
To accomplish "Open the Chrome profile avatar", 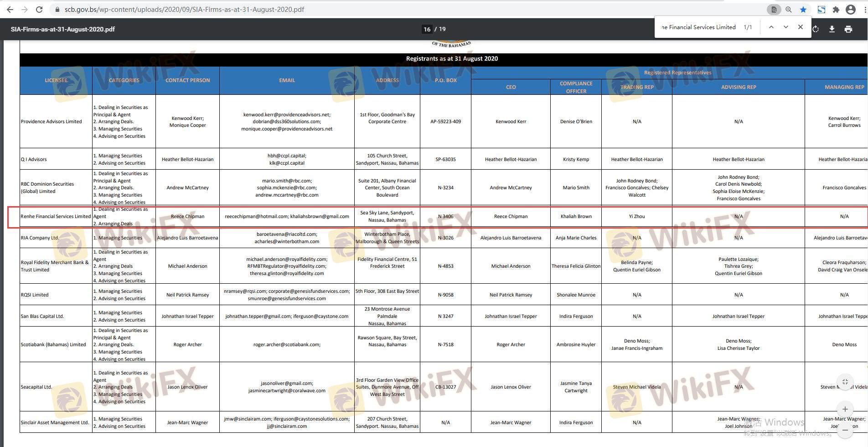I will click(851, 9).
